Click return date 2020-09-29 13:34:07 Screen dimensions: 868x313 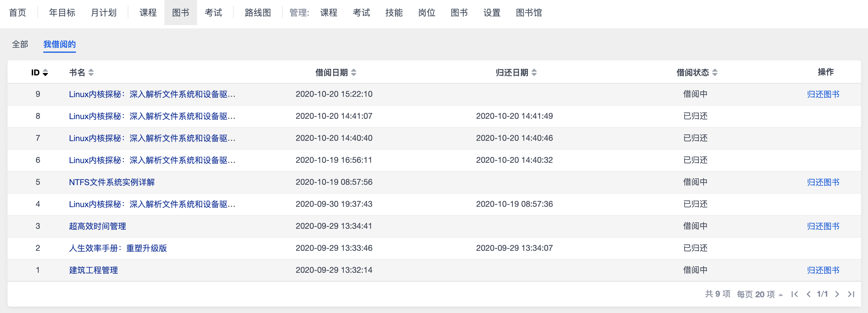coord(515,248)
